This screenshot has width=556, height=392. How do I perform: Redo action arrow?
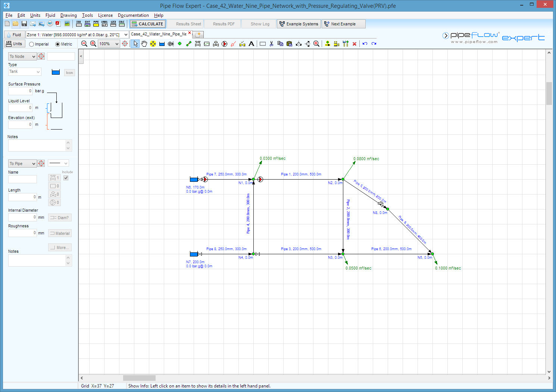tap(374, 44)
